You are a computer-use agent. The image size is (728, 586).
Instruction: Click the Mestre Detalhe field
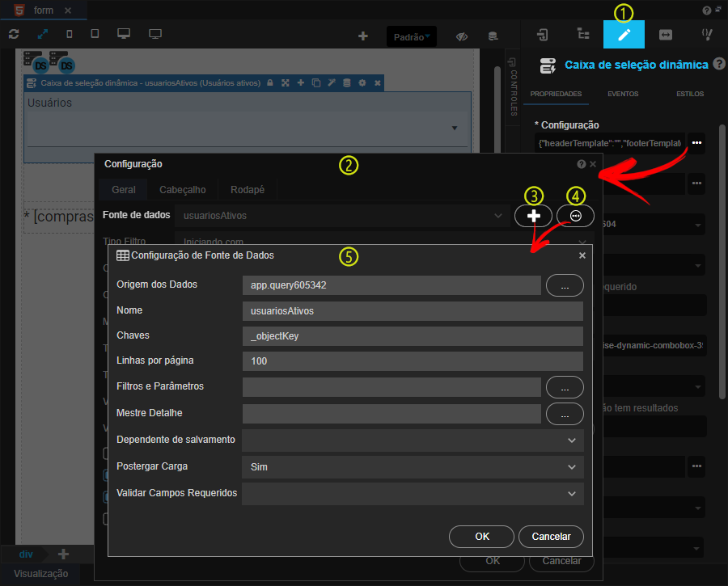pyautogui.click(x=392, y=413)
